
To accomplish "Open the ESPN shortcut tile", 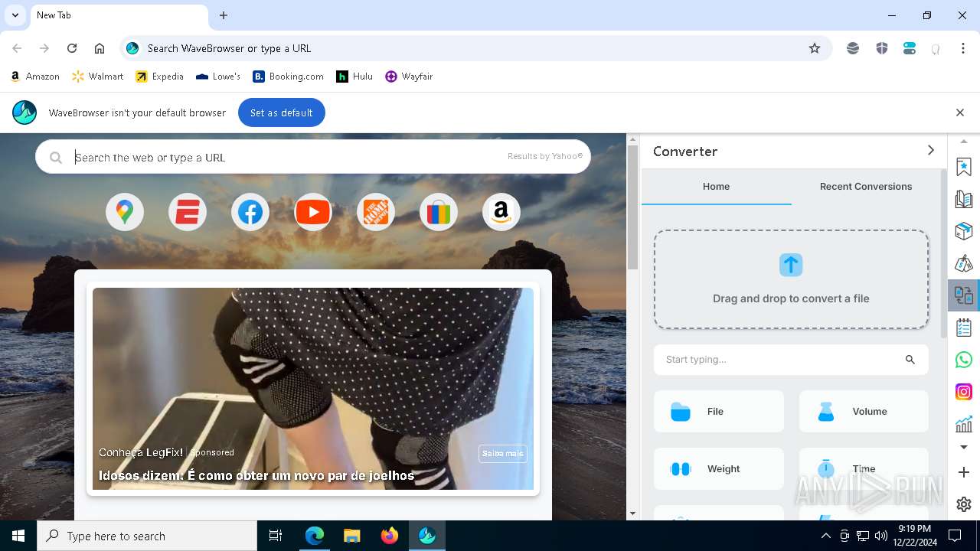I will click(x=188, y=212).
